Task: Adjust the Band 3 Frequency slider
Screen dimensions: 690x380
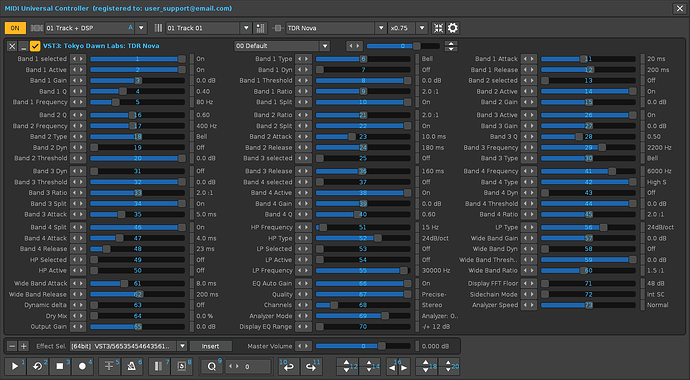Action: click(588, 147)
